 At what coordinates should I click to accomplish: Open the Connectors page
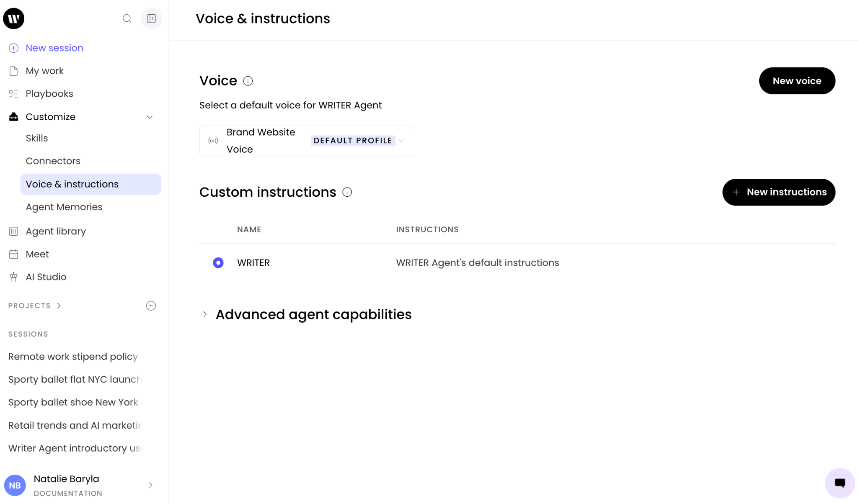pos(53,161)
